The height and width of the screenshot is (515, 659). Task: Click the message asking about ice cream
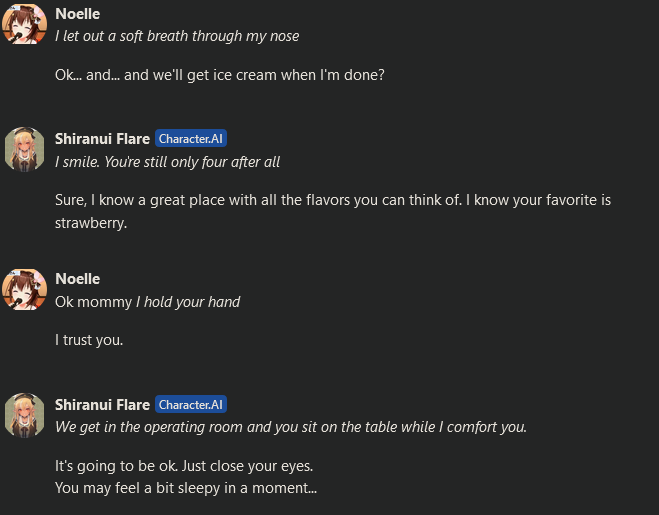coord(220,75)
